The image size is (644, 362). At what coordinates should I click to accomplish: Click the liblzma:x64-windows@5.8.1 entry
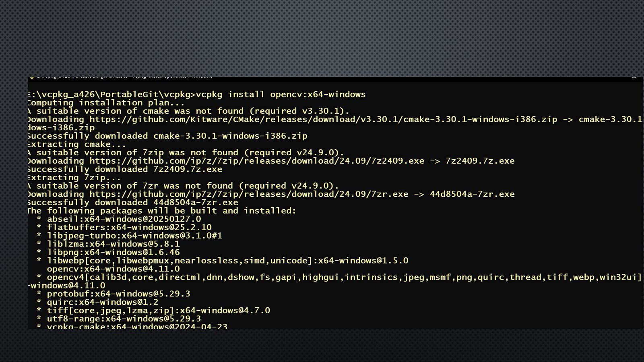coord(113,244)
